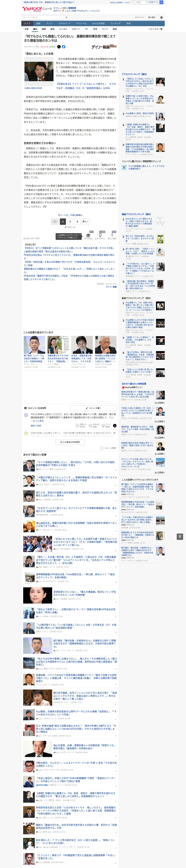Select the エキスパート tab
The width and height of the screenshot is (186, 868).
[x=64, y=24]
